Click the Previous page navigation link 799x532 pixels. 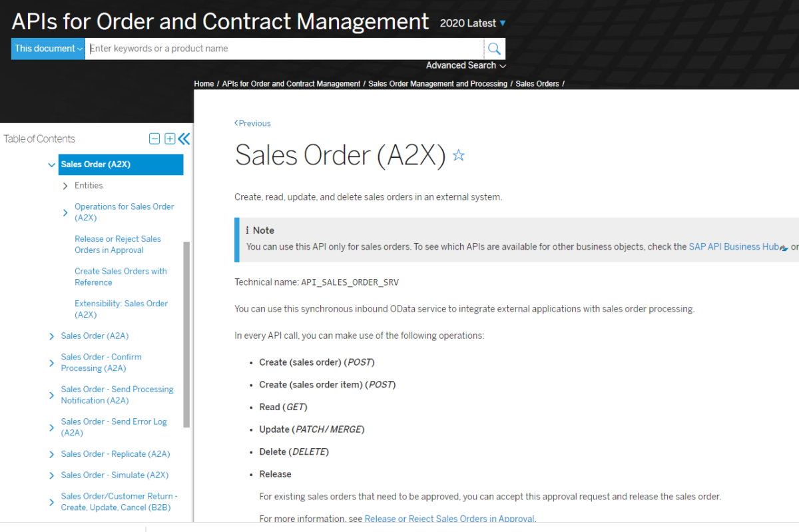[x=252, y=123]
